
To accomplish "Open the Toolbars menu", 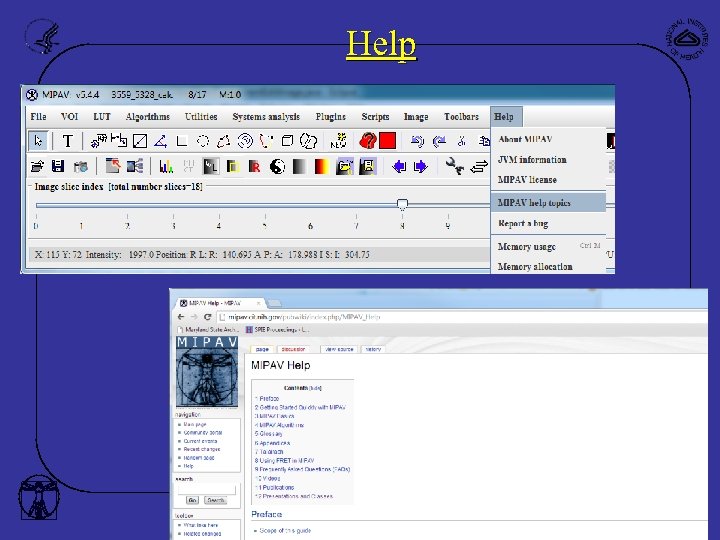I will 461,117.
